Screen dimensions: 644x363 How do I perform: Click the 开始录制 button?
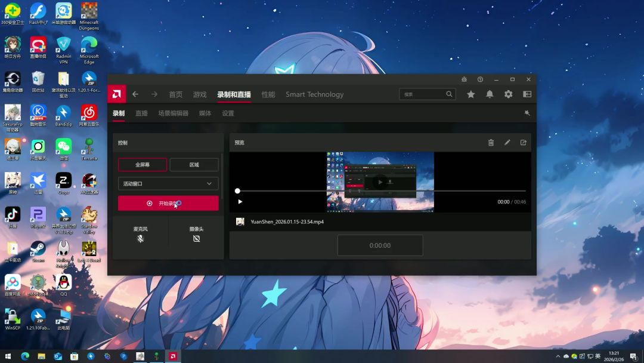coord(168,203)
